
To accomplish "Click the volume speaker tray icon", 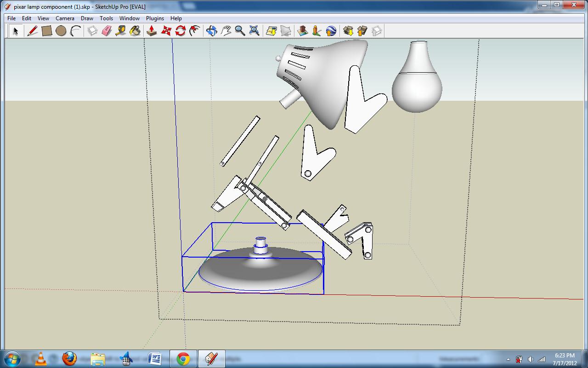I will pyautogui.click(x=531, y=359).
